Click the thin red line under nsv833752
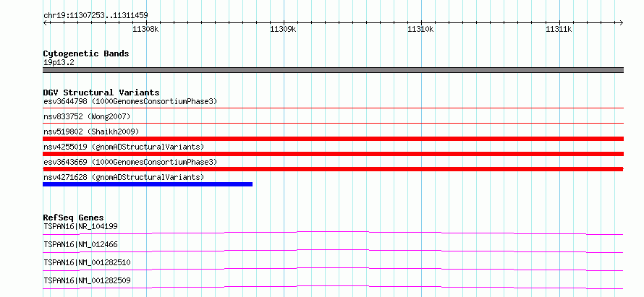Screen dimensions: 644x297 pos(333,123)
